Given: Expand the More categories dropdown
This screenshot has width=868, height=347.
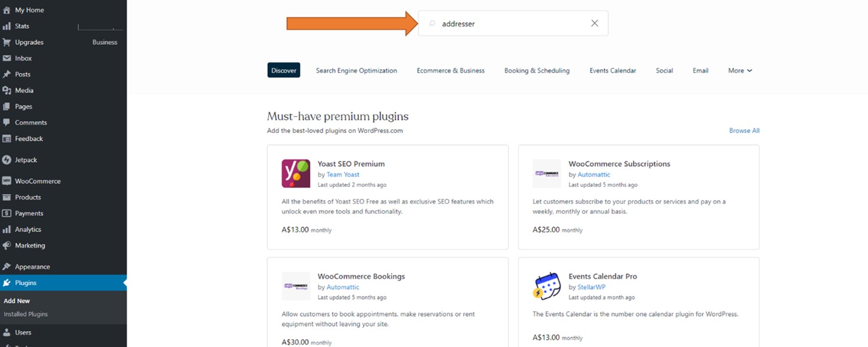Looking at the screenshot, I should pyautogui.click(x=740, y=70).
